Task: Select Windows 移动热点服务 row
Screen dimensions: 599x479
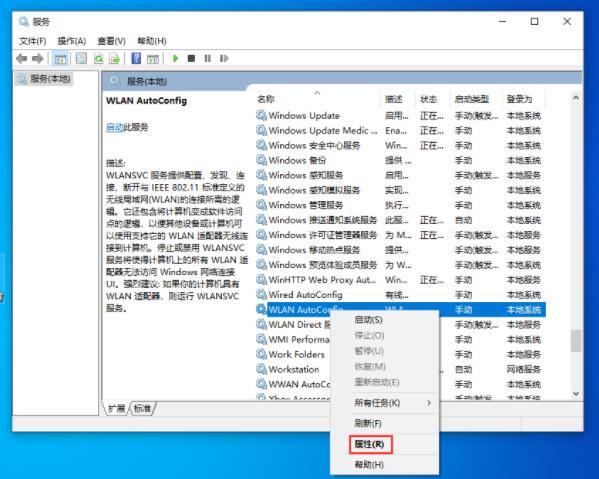Action: [400, 250]
